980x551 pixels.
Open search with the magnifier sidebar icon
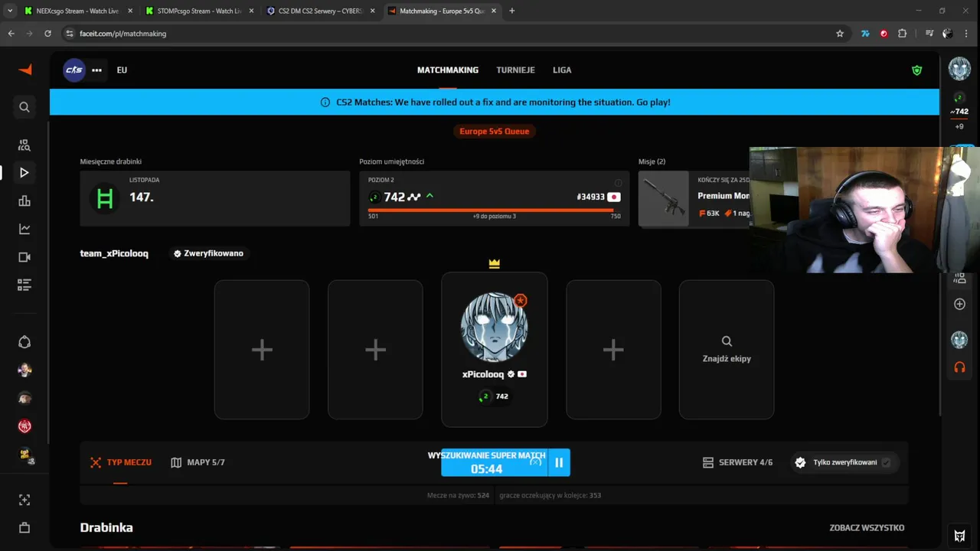[x=24, y=107]
